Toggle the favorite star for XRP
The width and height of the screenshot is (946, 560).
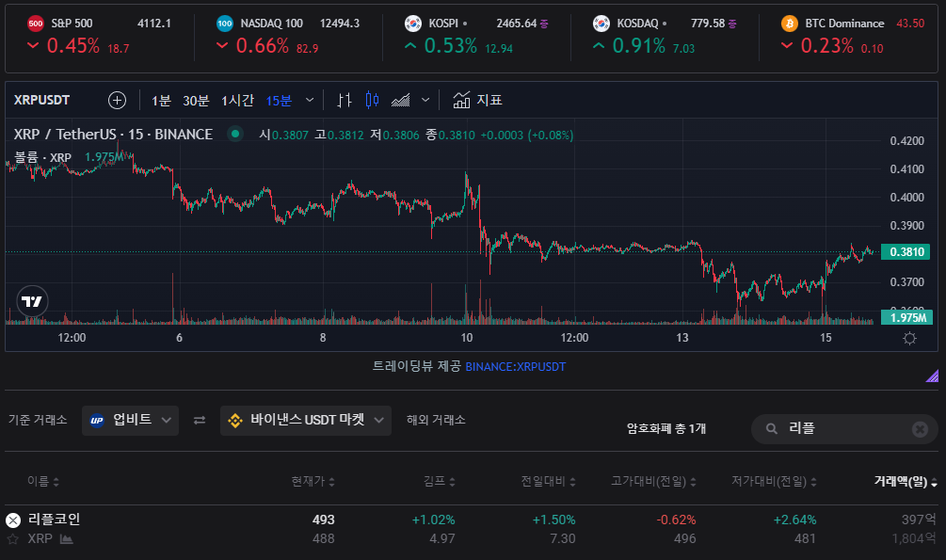pyautogui.click(x=12, y=539)
